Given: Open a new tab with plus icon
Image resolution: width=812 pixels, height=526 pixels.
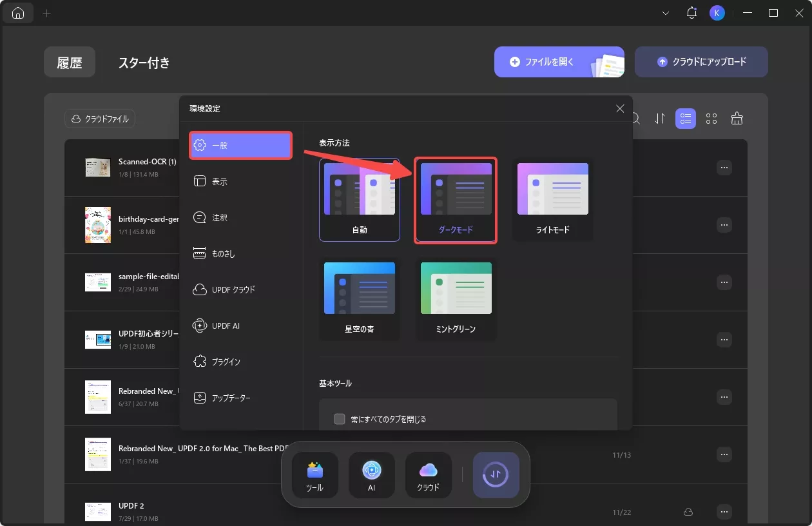Looking at the screenshot, I should [x=46, y=13].
